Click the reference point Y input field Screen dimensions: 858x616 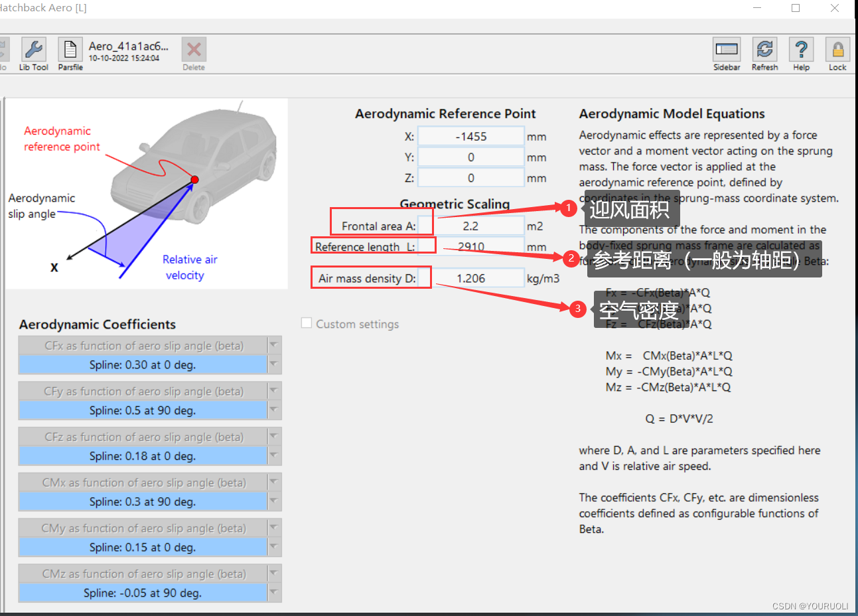click(x=471, y=157)
